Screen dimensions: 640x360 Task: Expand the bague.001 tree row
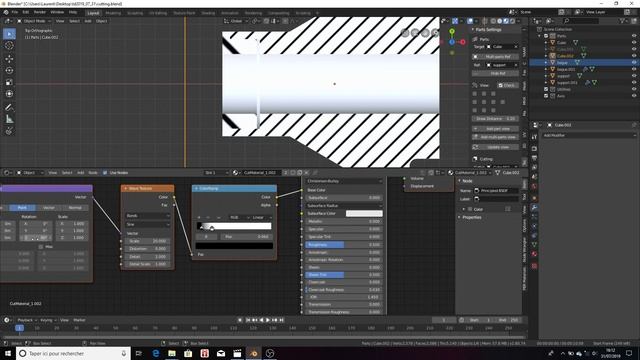coord(546,69)
